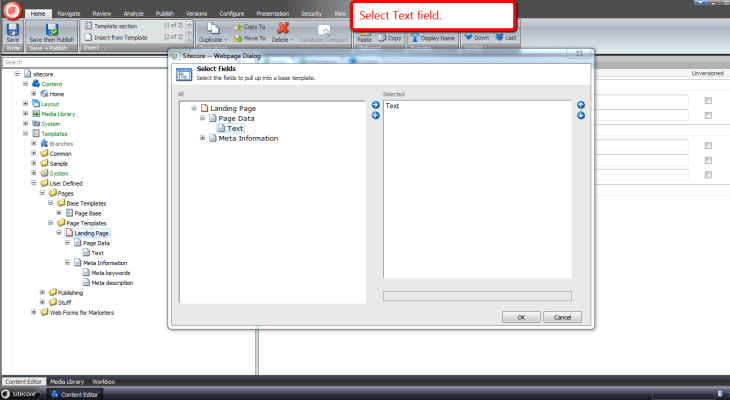Collapse the Templates tree node
The height and width of the screenshot is (400, 730).
point(26,133)
